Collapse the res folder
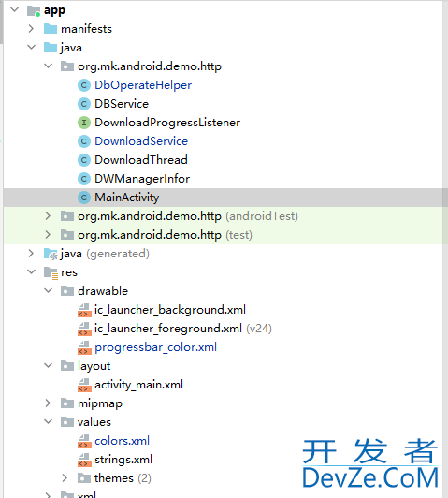448x498 pixels. (x=32, y=271)
